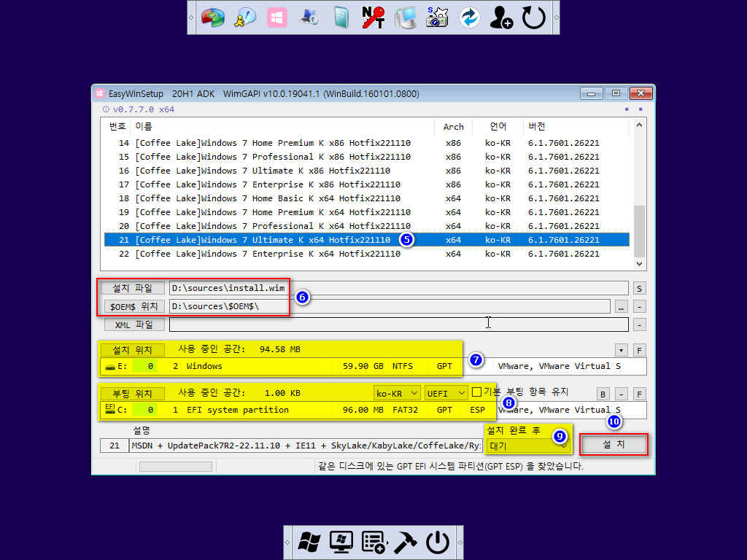Image resolution: width=747 pixels, height=560 pixels.
Task: Click the bottom dock left diamond grip
Action: click(287, 542)
